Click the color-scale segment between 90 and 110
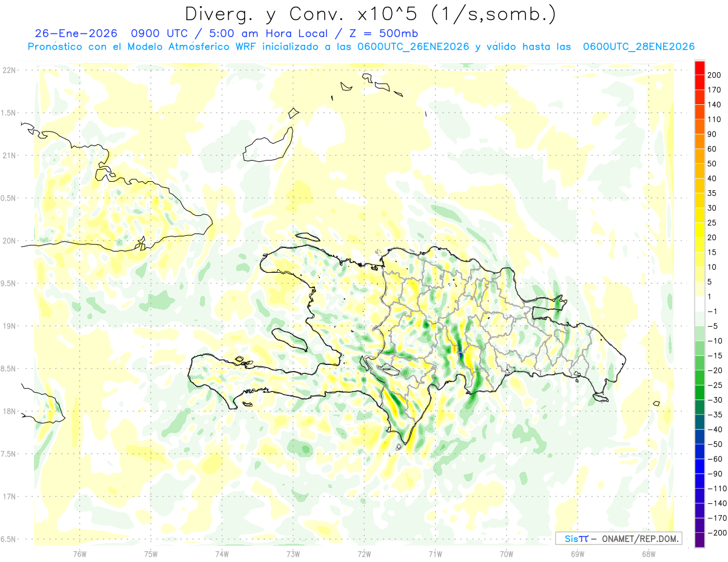This screenshot has height=562, width=728. pos(699,127)
